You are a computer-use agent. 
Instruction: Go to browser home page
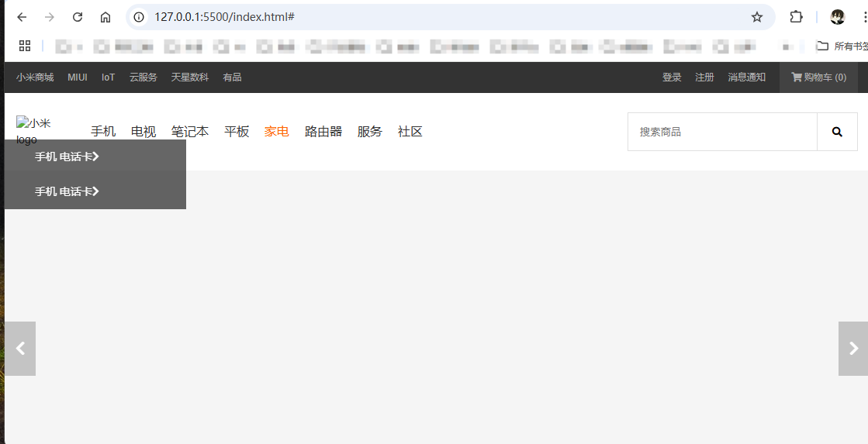point(105,17)
